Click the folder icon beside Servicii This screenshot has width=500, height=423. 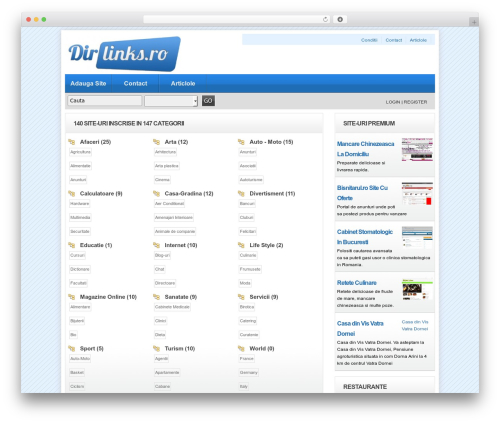click(x=241, y=297)
